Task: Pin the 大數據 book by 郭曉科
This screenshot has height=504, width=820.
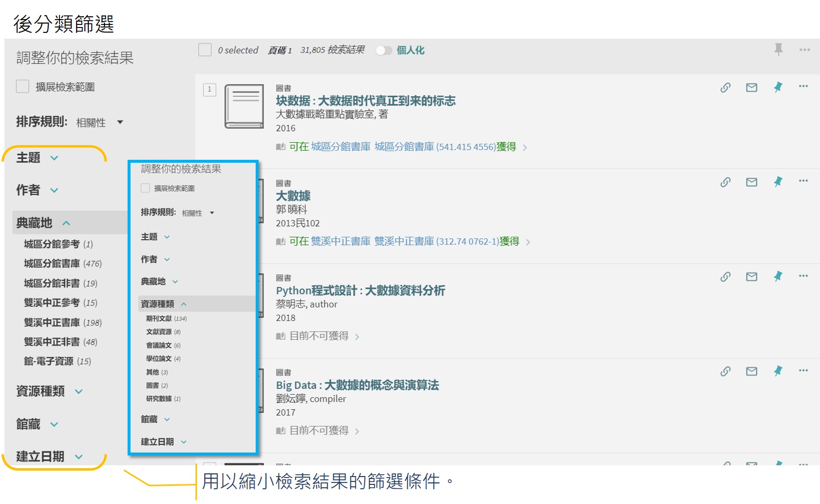Action: pyautogui.click(x=778, y=182)
